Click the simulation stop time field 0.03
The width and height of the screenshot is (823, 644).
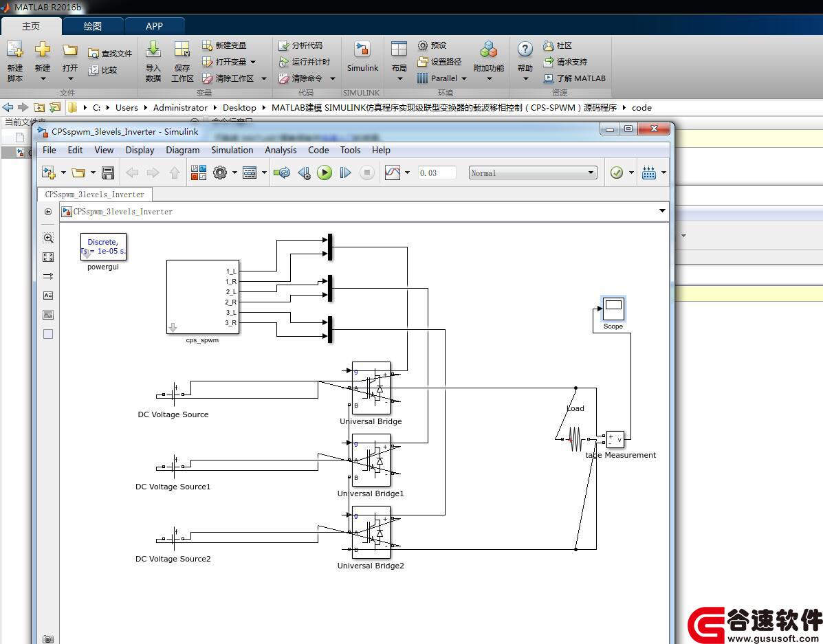437,173
